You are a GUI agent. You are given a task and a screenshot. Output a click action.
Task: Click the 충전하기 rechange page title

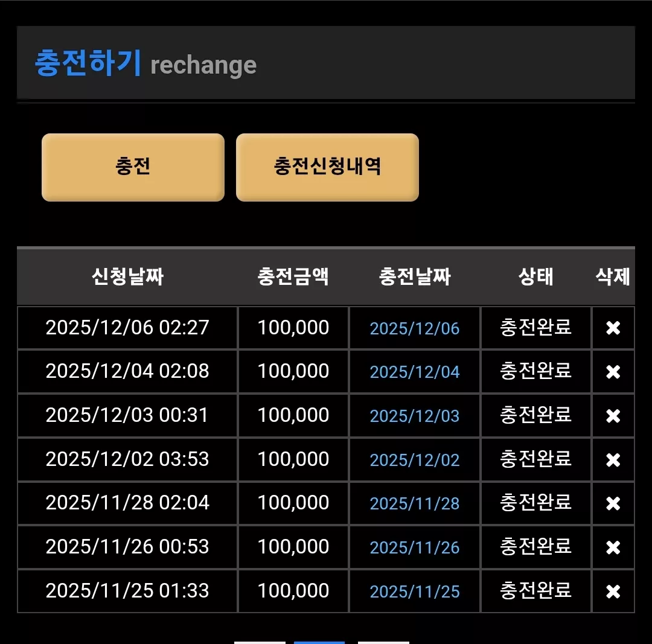[145, 63]
